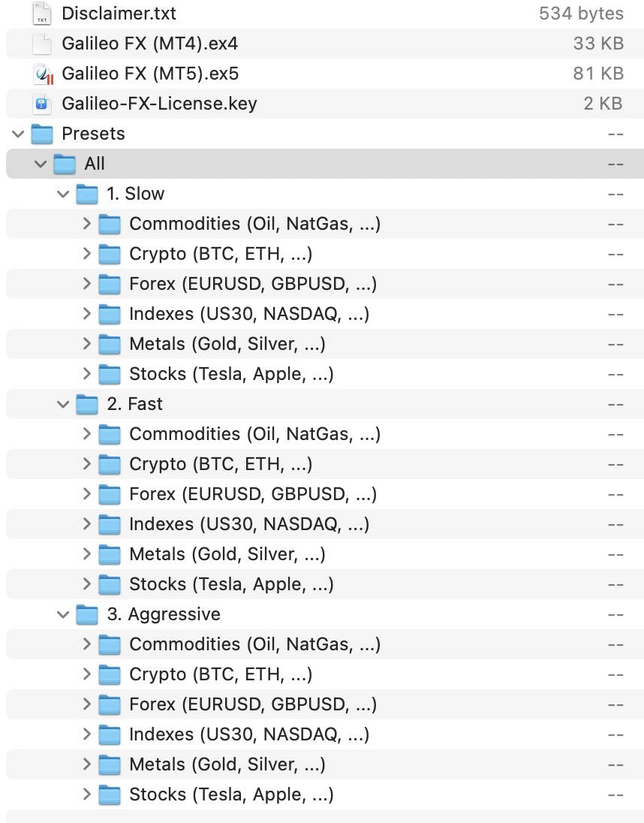Click the Stocks folder icon under 3. Aggressive

click(x=110, y=794)
